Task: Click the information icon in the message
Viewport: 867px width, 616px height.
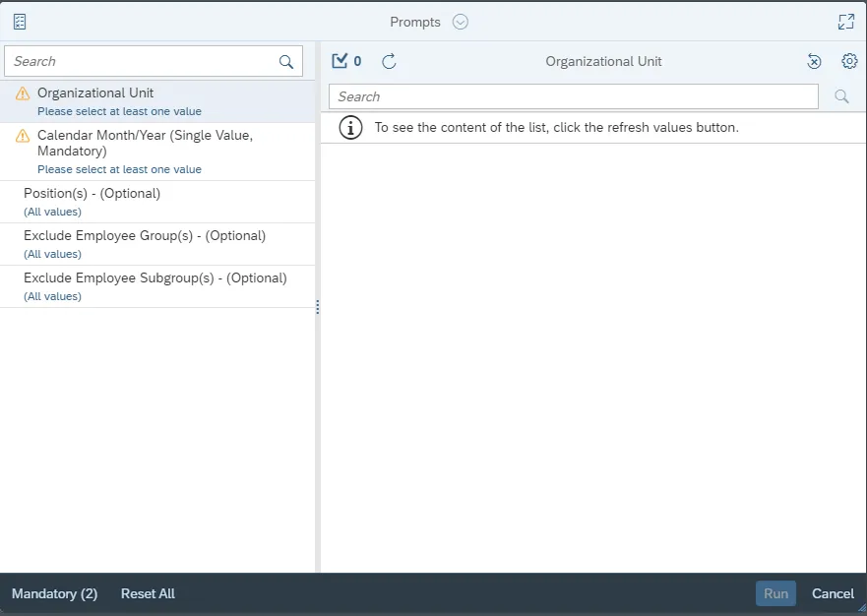Action: (350, 127)
